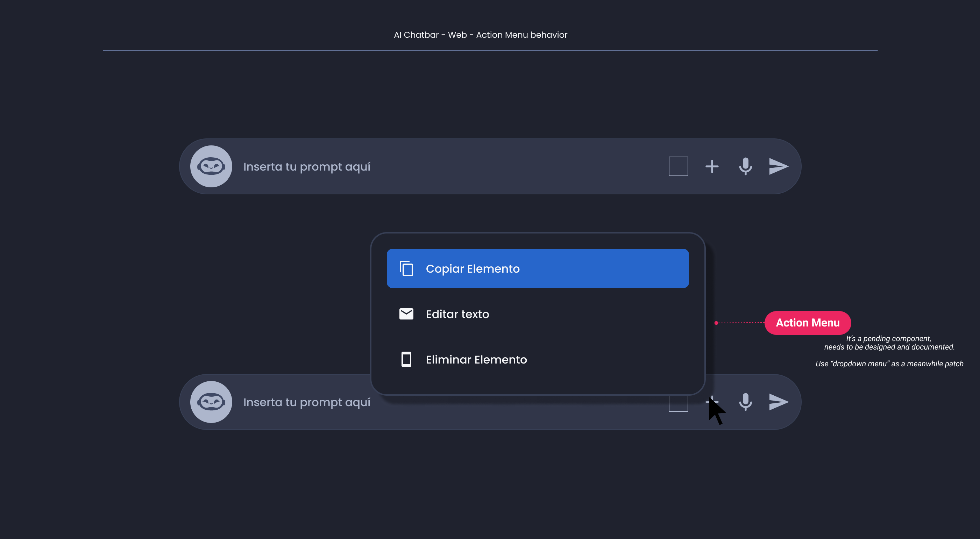Select the Eliminar Elemento menu item
This screenshot has height=539, width=980.
point(538,359)
